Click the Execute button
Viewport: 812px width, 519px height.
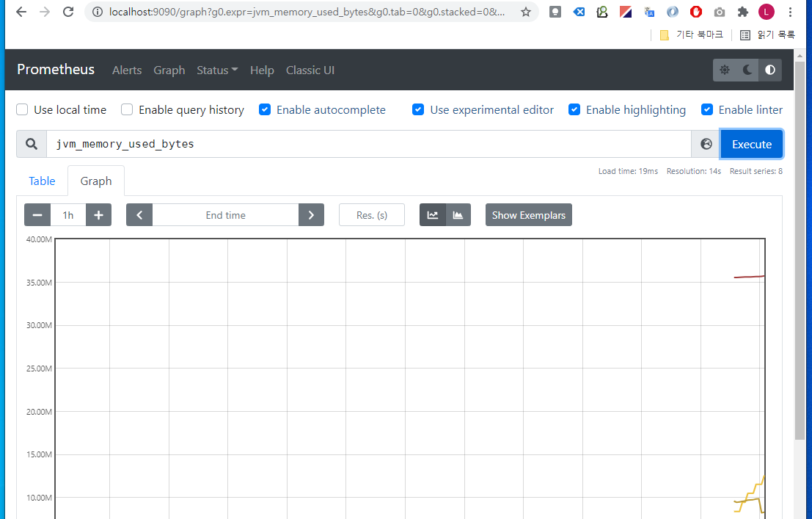[x=751, y=144]
